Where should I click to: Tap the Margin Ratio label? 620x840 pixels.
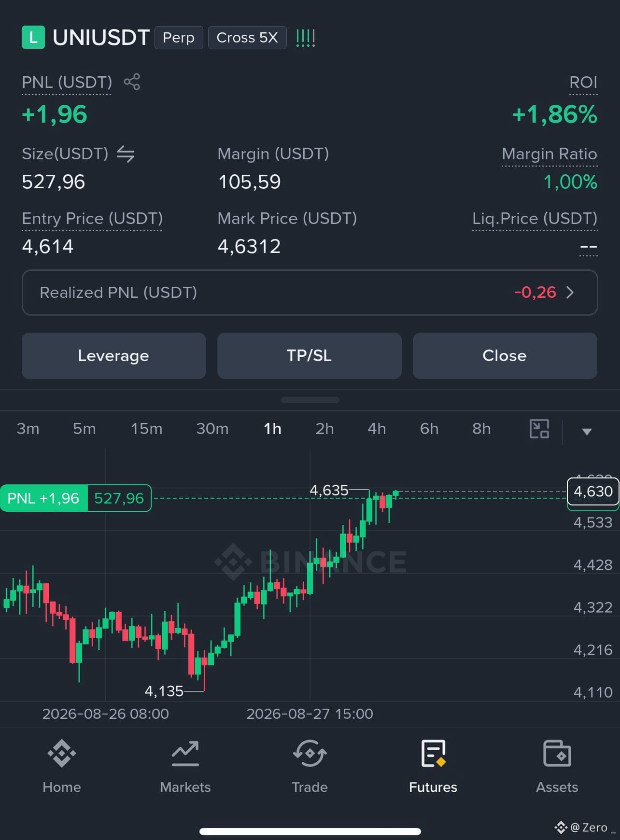tap(550, 154)
